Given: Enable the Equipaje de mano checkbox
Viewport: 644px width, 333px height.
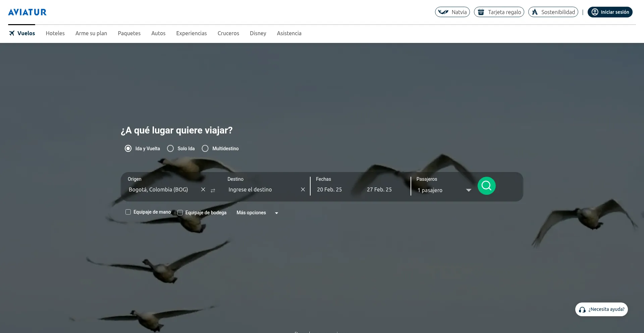Looking at the screenshot, I should [128, 212].
